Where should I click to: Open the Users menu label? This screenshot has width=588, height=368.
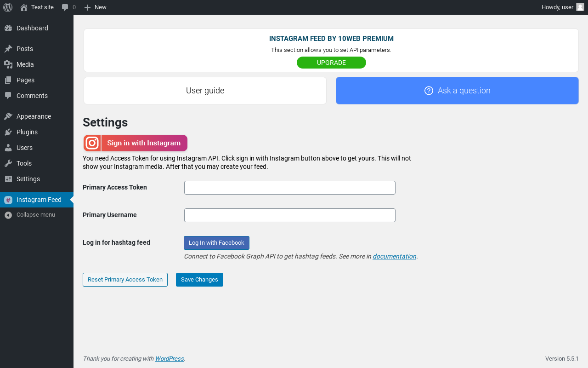24,148
